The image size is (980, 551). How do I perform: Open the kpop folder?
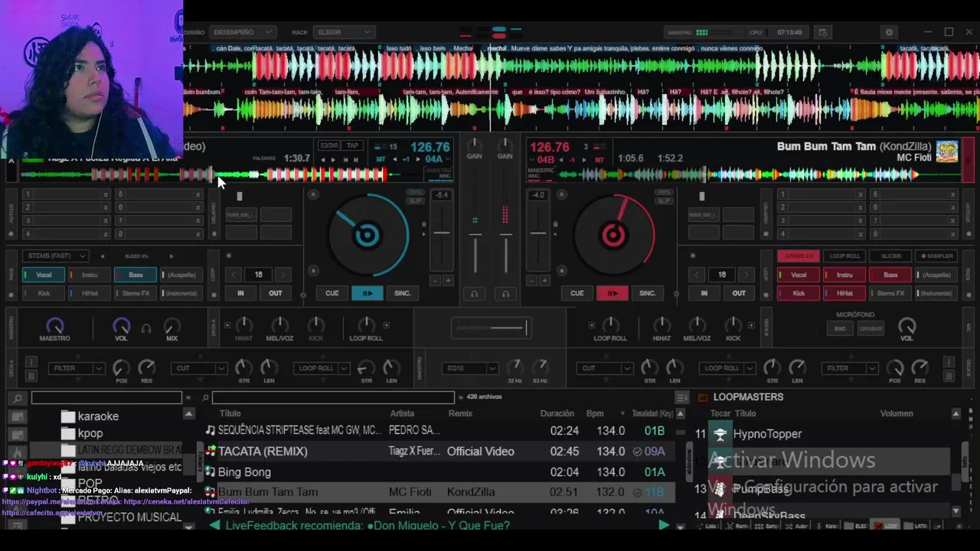90,433
